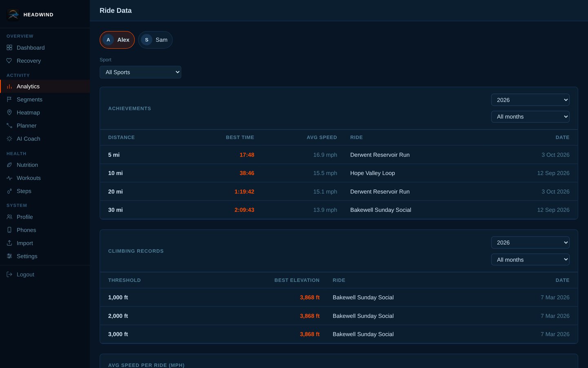Image resolution: width=588 pixels, height=368 pixels.
Task: Open the AI Coach link
Action: pos(45,139)
